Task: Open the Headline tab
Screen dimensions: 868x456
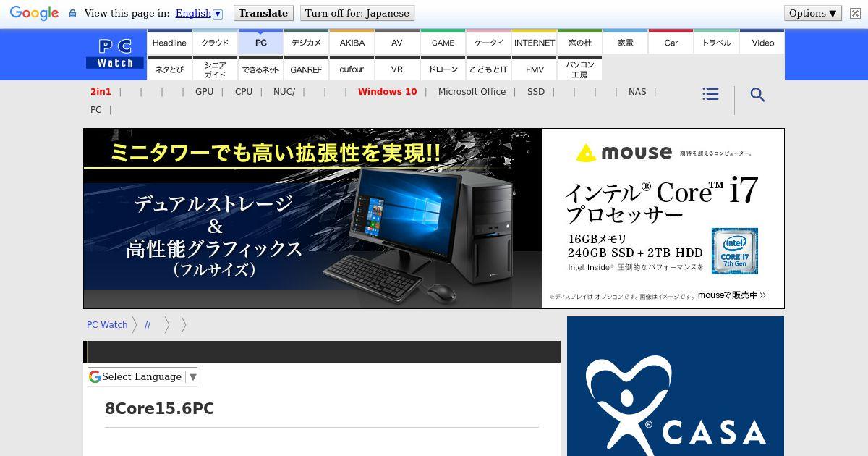Action: (x=169, y=42)
